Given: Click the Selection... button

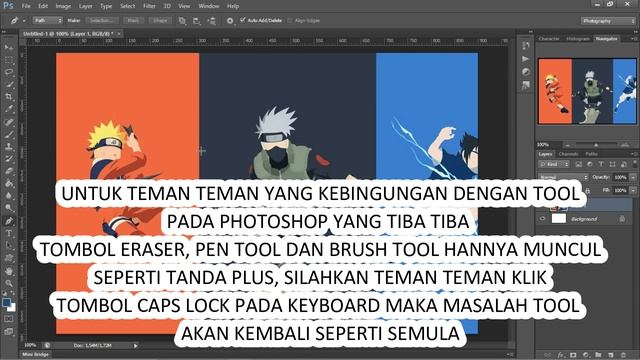Looking at the screenshot, I should 102,20.
